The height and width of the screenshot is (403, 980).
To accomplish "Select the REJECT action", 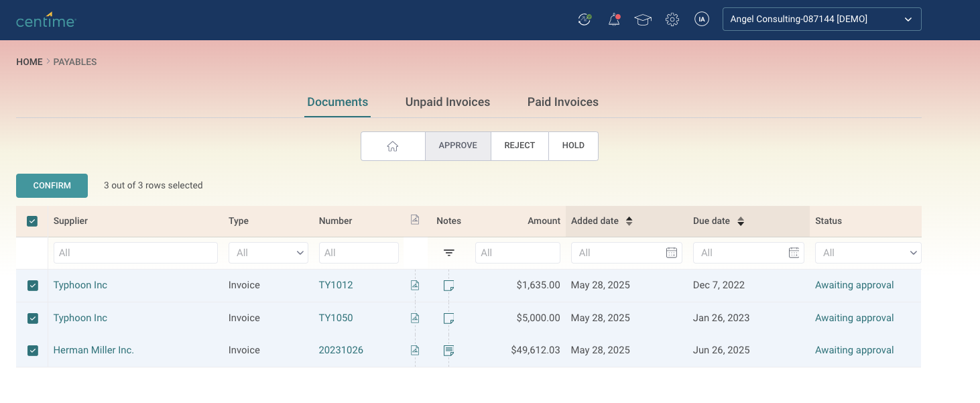I will point(519,146).
